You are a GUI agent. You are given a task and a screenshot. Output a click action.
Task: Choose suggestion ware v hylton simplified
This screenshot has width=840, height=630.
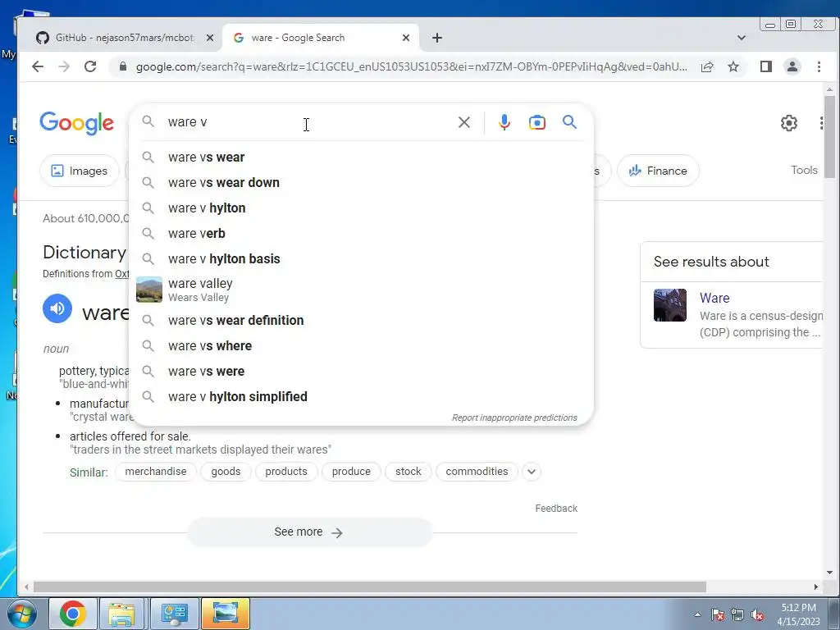[362, 397]
